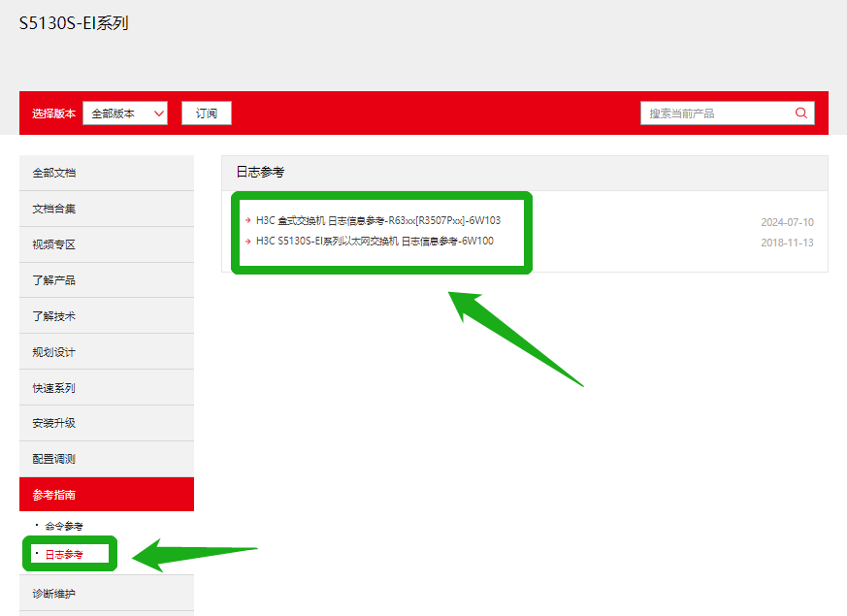Open the 配置调测 sidebar item

tap(107, 459)
